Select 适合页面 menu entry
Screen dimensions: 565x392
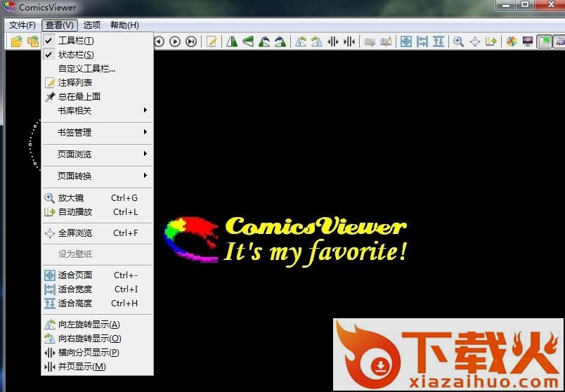[97, 275]
